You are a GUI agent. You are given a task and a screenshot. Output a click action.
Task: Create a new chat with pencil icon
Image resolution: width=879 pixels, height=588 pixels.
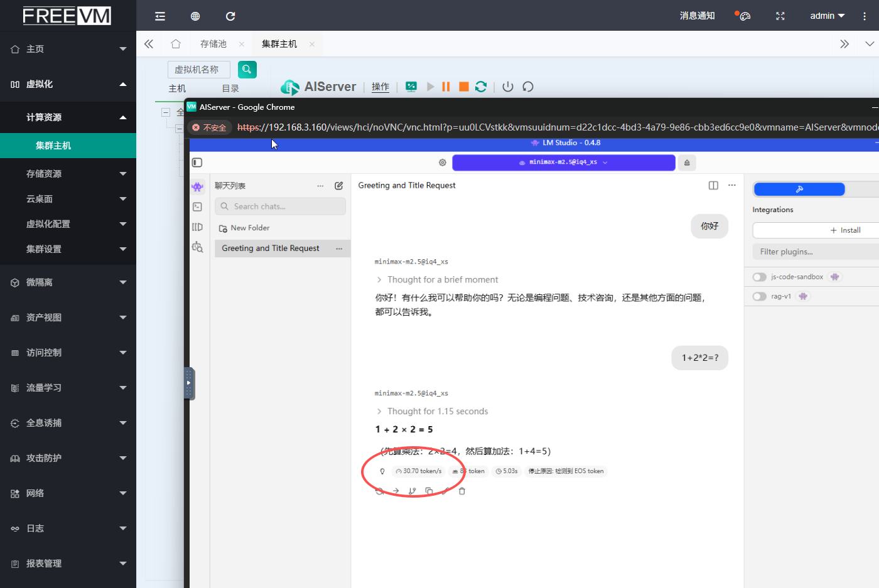(339, 186)
